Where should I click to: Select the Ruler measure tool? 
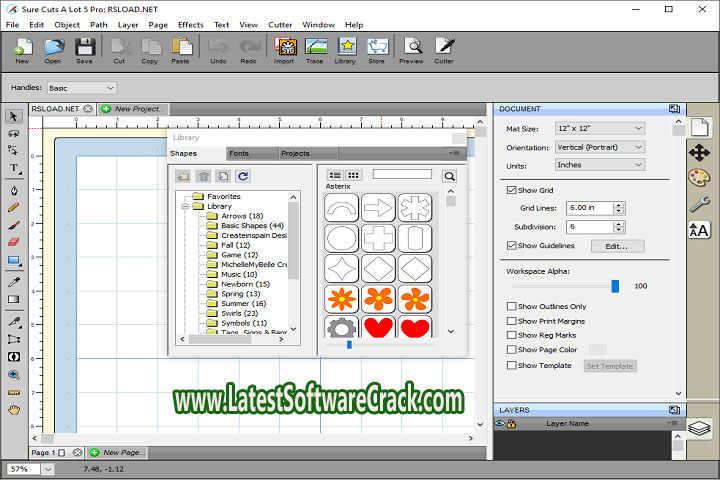[14, 393]
